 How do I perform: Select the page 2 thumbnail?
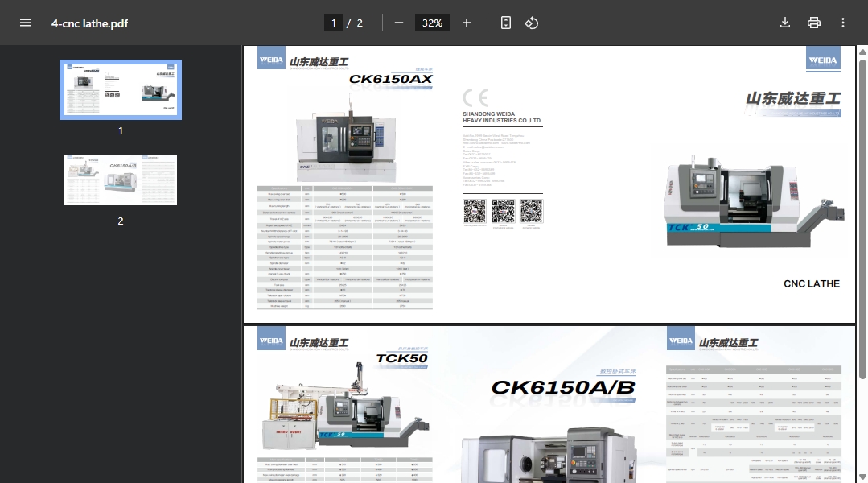click(121, 180)
